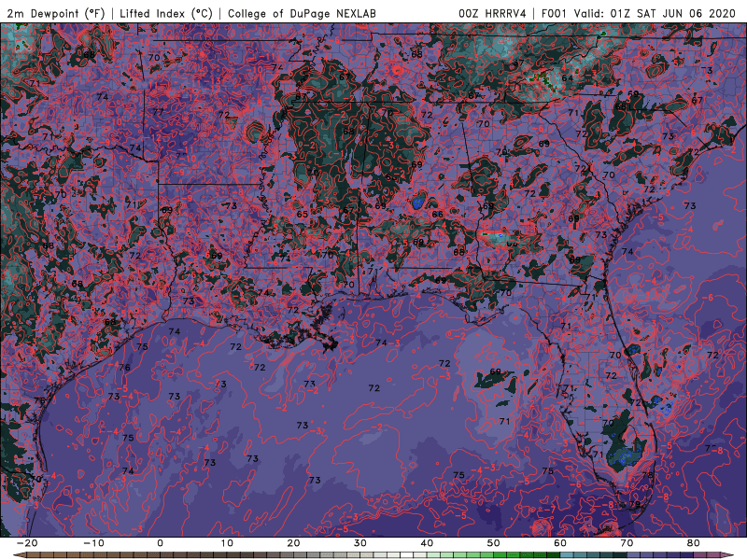The image size is (747, 560).
Task: Click the '0' colorbar scale label
Action: pyautogui.click(x=160, y=543)
